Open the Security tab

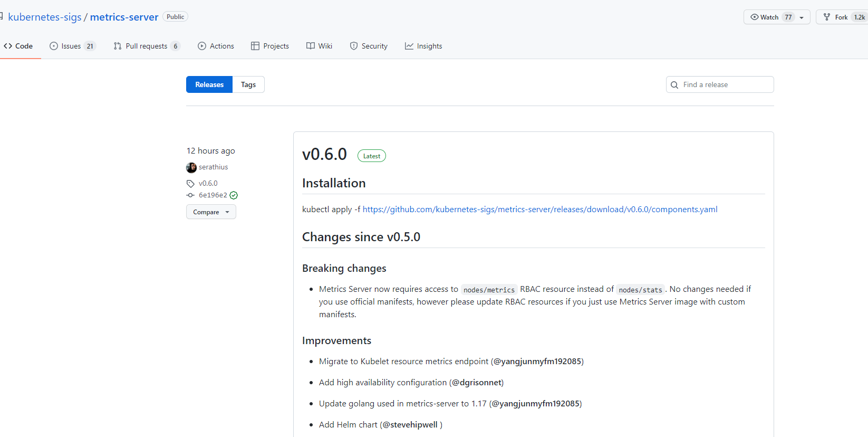coord(369,46)
